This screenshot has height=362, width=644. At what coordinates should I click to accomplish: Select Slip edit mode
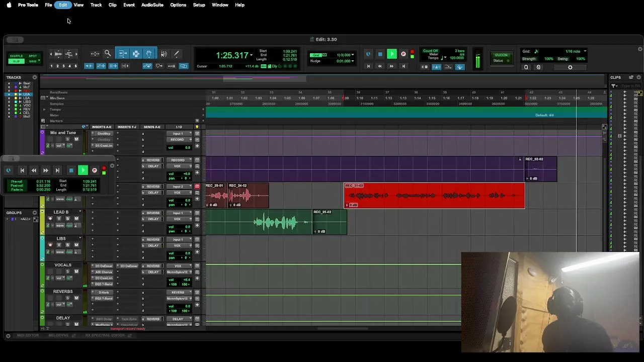coord(16,61)
